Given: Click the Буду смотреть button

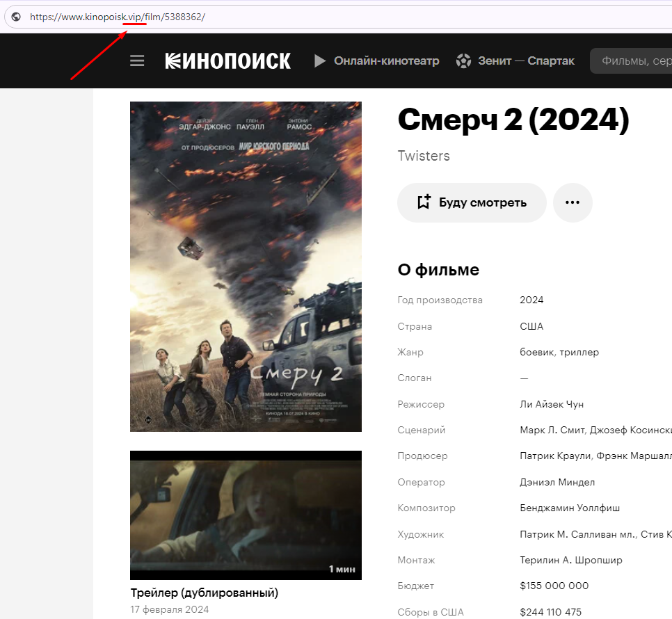Looking at the screenshot, I should 472,202.
